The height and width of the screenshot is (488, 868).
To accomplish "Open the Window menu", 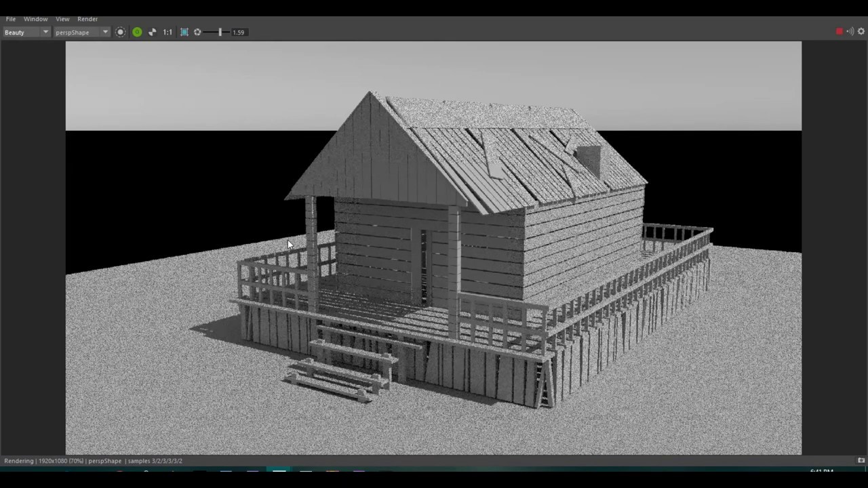I will coord(36,19).
